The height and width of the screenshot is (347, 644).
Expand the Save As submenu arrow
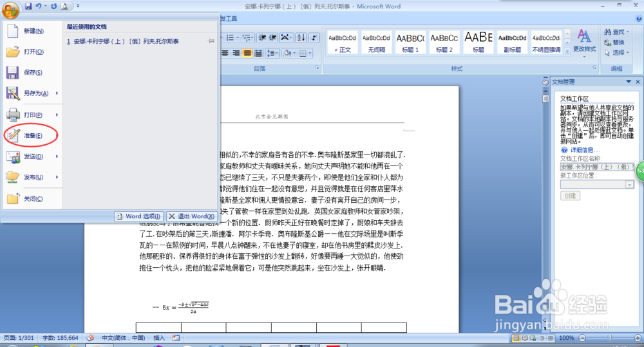click(x=57, y=93)
